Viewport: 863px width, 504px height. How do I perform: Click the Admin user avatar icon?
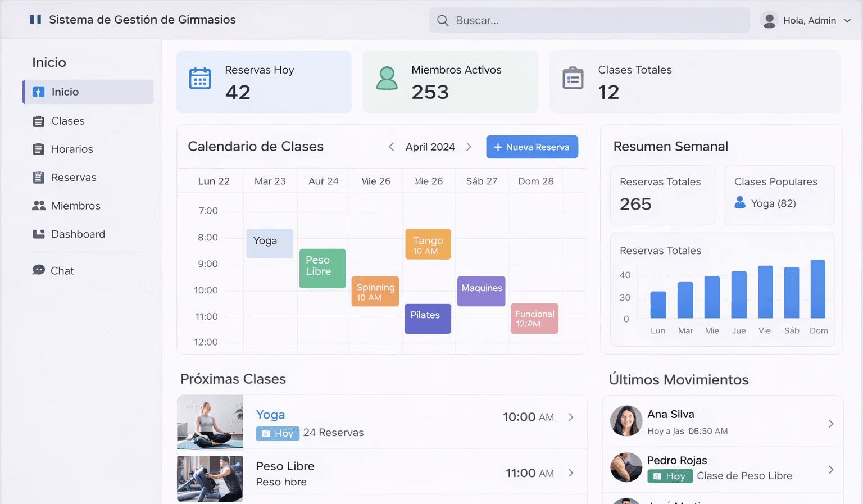769,21
